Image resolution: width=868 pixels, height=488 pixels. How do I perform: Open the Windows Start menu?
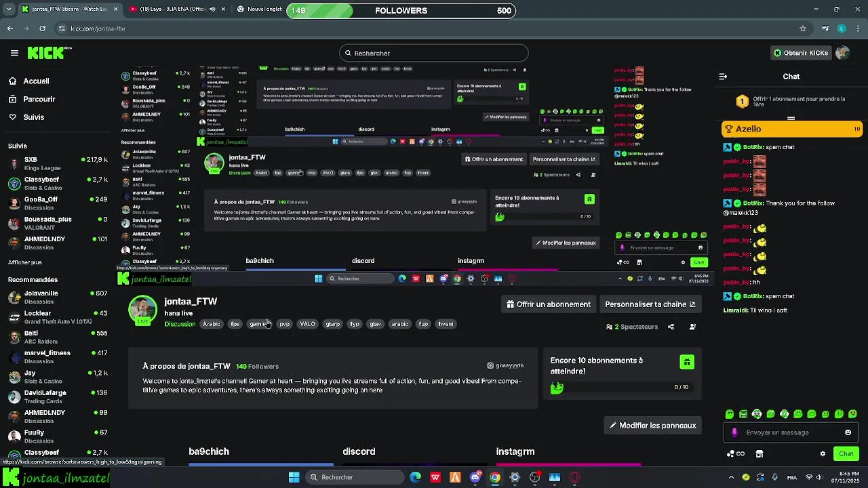(x=294, y=477)
